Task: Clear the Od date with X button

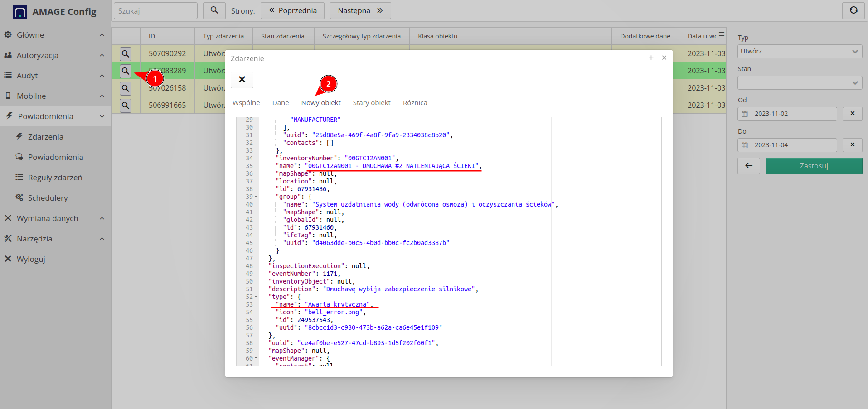Action: (852, 114)
